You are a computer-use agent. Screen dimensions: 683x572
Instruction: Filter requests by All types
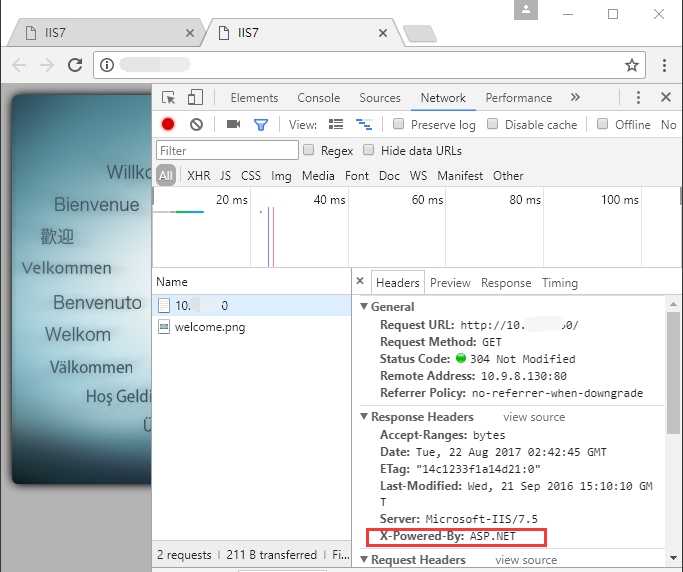click(x=166, y=176)
